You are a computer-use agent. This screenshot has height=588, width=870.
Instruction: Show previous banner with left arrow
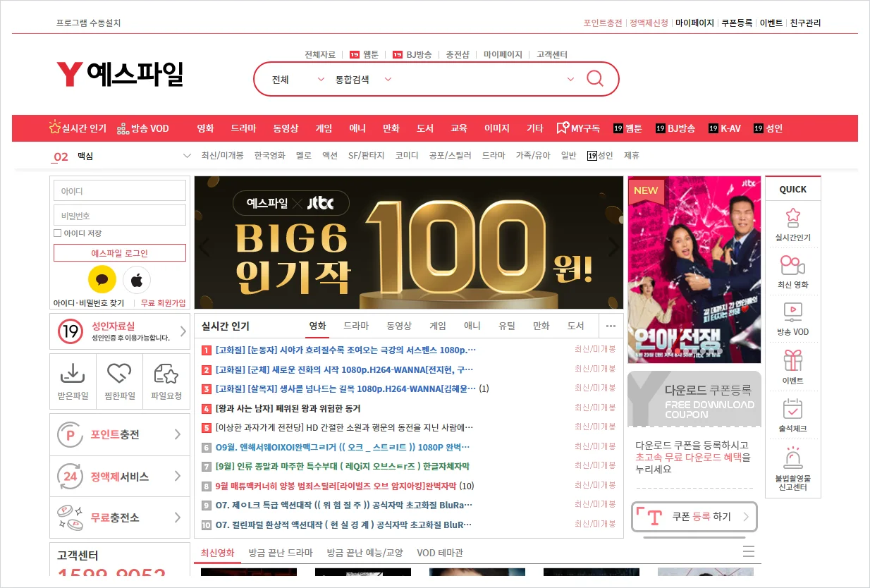click(204, 247)
